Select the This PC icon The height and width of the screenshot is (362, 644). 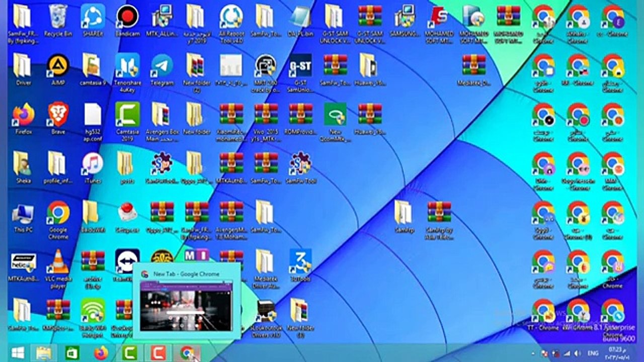[x=23, y=217]
